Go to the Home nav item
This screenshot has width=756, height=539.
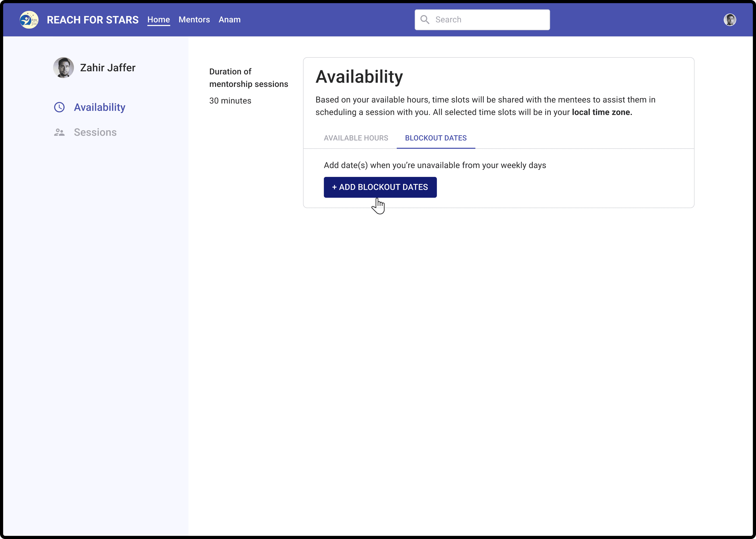pyautogui.click(x=158, y=20)
